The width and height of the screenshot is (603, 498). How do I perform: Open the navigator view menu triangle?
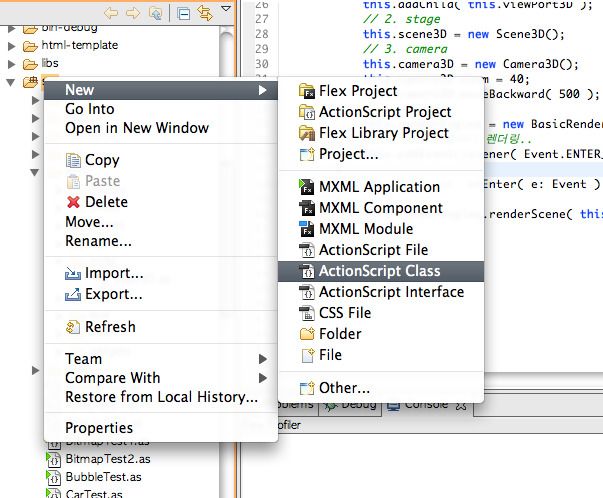[x=226, y=8]
